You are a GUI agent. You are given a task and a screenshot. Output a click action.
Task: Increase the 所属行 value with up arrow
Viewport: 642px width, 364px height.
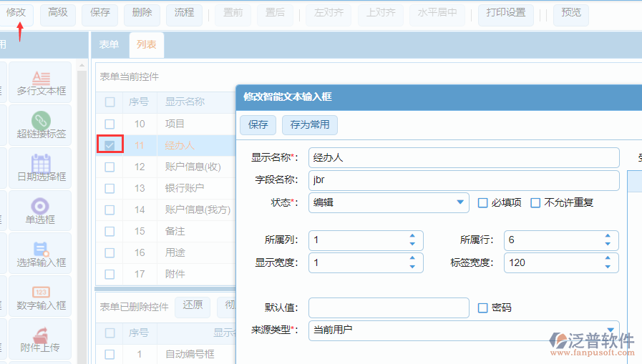(608, 236)
